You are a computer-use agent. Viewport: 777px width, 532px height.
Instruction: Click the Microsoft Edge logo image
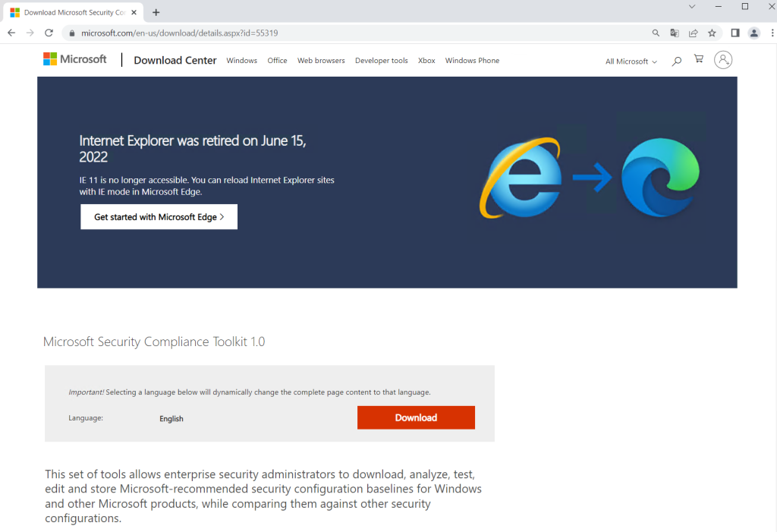[661, 177]
